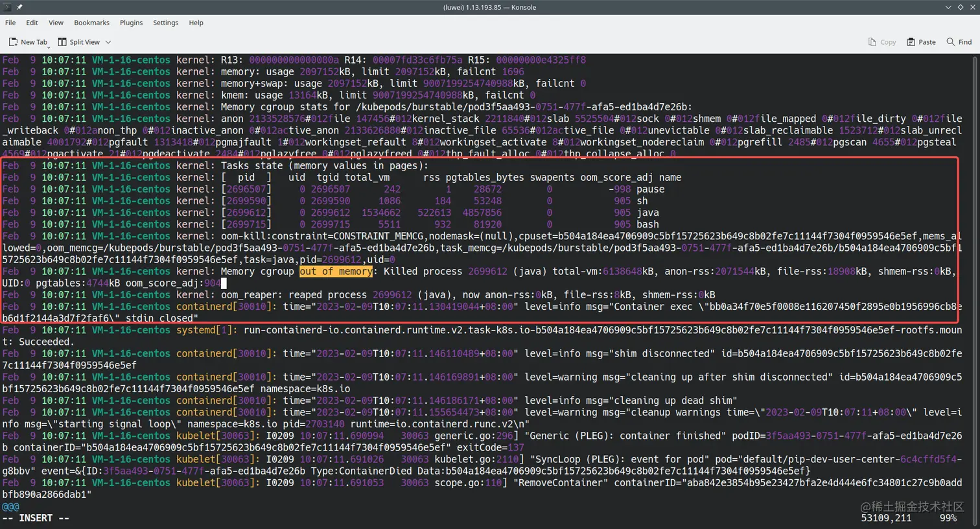Minimize the Konsole window

coord(948,7)
